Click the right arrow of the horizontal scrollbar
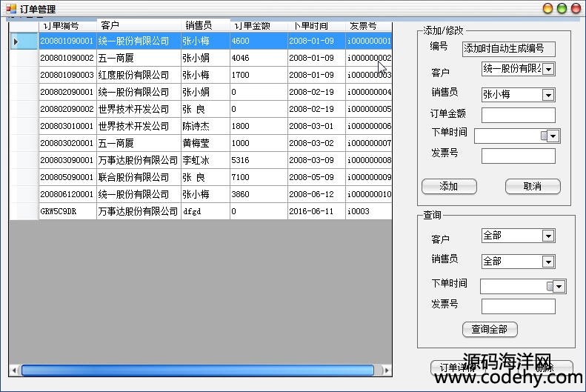Viewport: 586px width, 392px height. (x=386, y=370)
